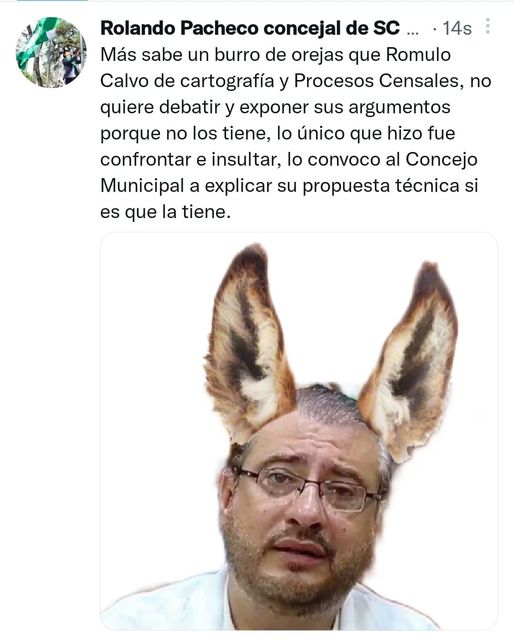Open the tweet via '14s' timestamp
Viewport: 514px width, 640px height.
(x=457, y=29)
